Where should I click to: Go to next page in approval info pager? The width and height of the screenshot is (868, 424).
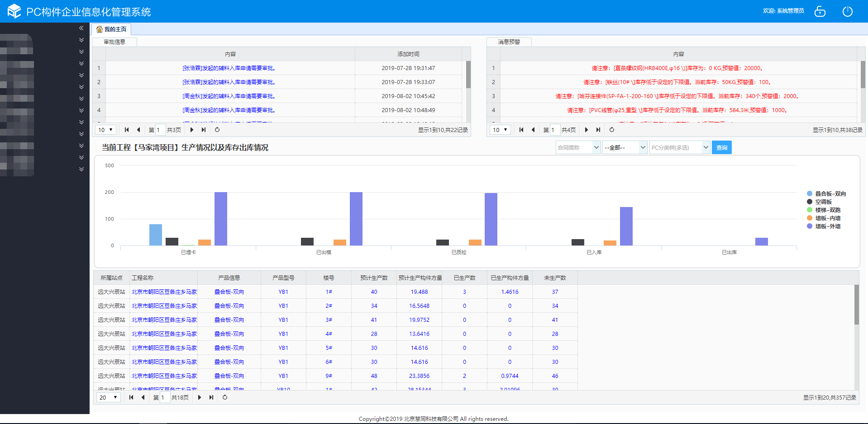[x=192, y=130]
